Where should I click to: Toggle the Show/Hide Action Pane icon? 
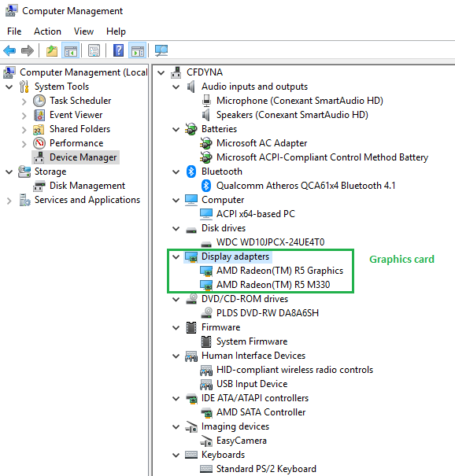pyautogui.click(x=137, y=50)
